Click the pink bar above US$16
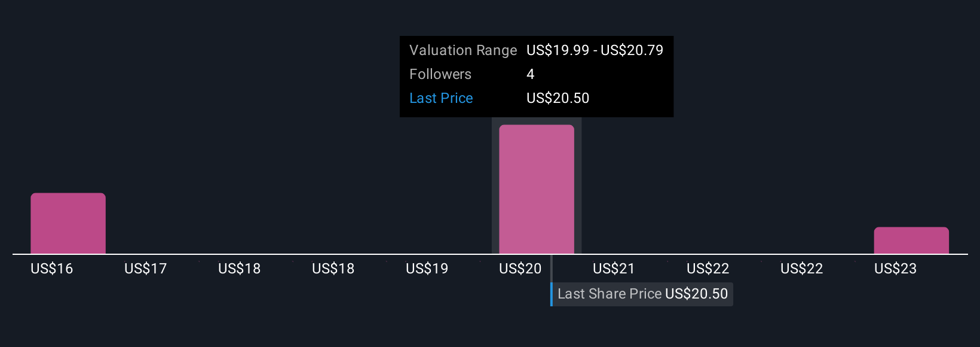Screen dimensions: 980x347 point(68,223)
